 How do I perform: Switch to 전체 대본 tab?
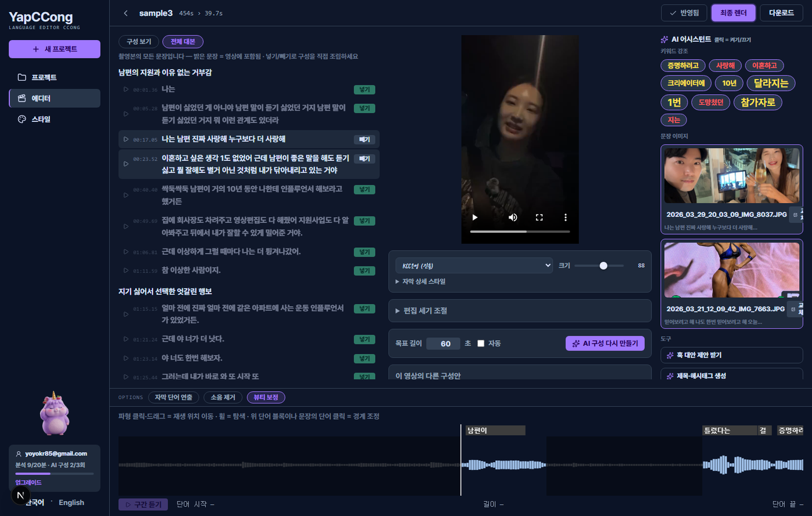click(183, 42)
